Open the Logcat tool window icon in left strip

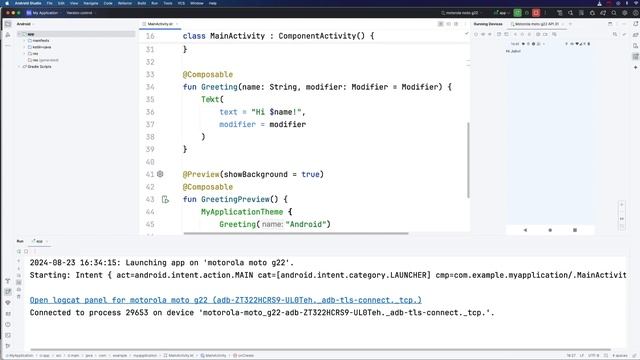tap(8, 313)
